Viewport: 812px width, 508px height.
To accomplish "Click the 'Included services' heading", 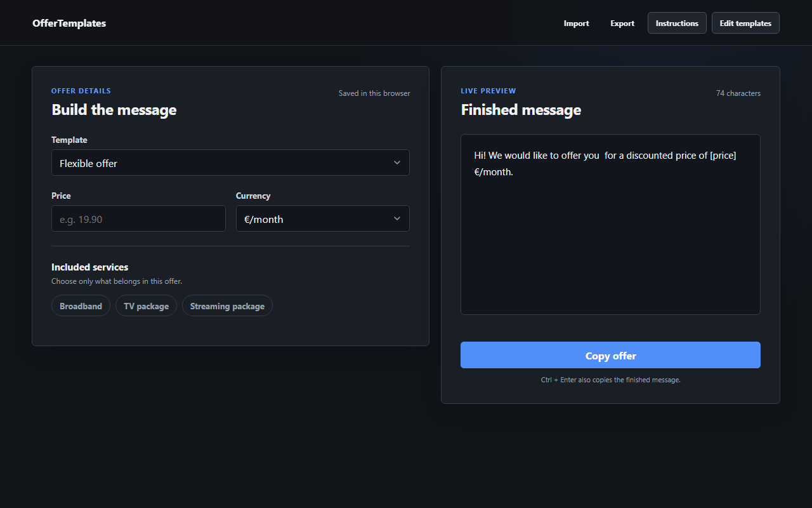I will coord(89,267).
